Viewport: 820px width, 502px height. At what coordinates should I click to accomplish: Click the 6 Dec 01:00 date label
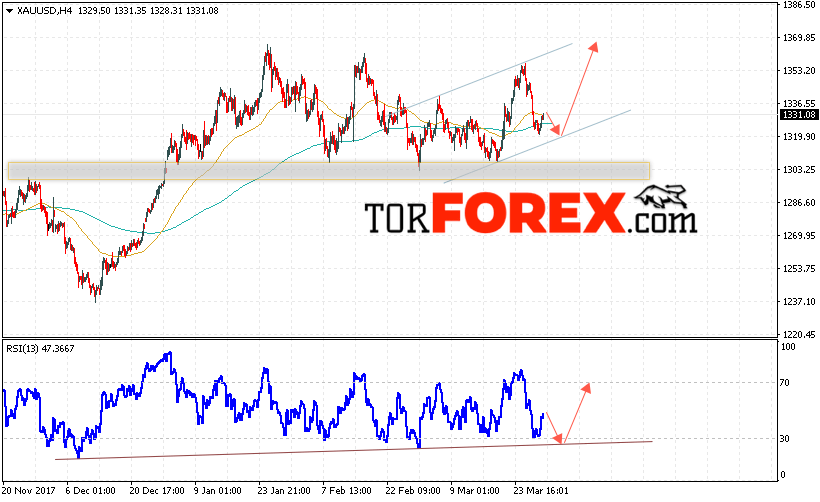click(90, 491)
